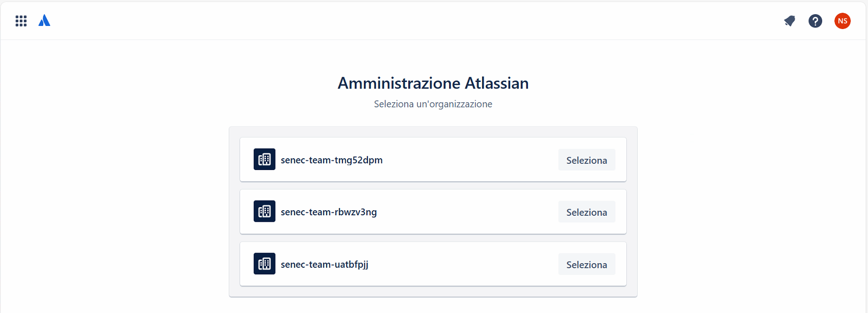Hit Seleziona for the senec-team-uatbfpjj organization
Image resolution: width=868 pixels, height=313 pixels.
(587, 264)
